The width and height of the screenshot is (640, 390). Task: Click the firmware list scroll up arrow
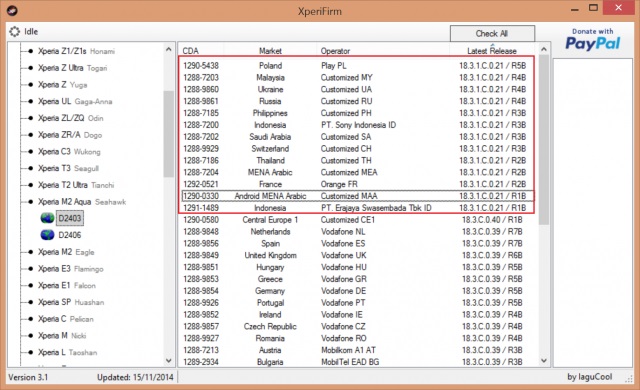click(544, 49)
